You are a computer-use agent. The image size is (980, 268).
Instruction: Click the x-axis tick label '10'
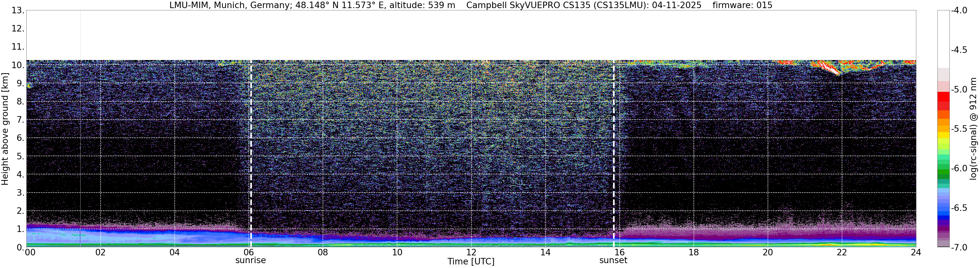397,252
